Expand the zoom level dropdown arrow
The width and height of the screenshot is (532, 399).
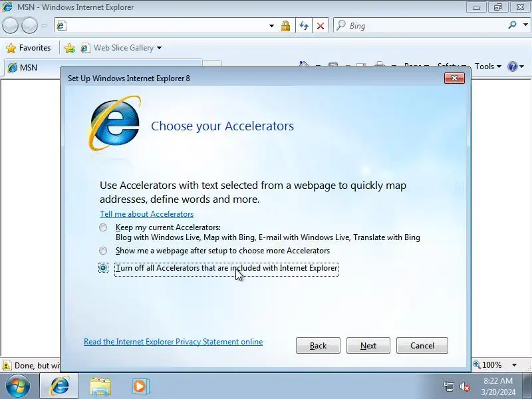(514, 365)
